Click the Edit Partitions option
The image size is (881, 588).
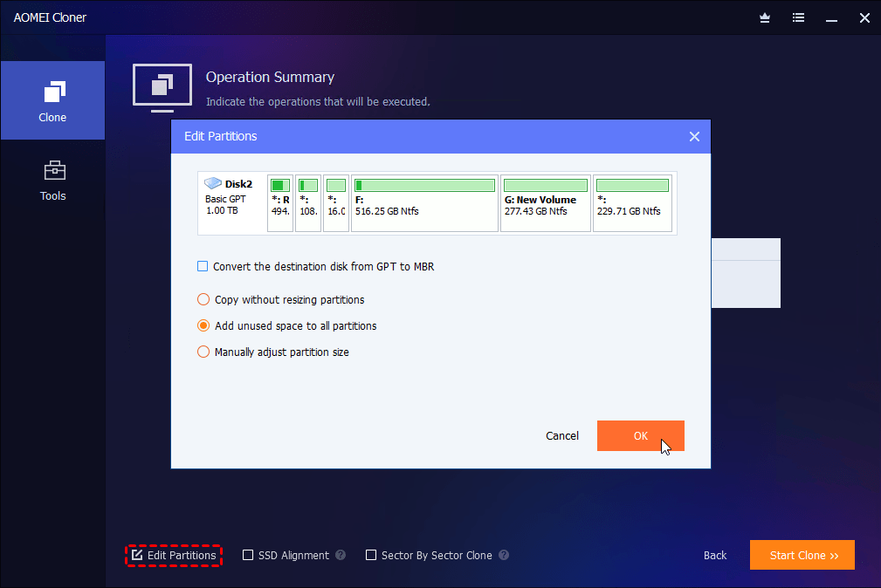(x=174, y=556)
